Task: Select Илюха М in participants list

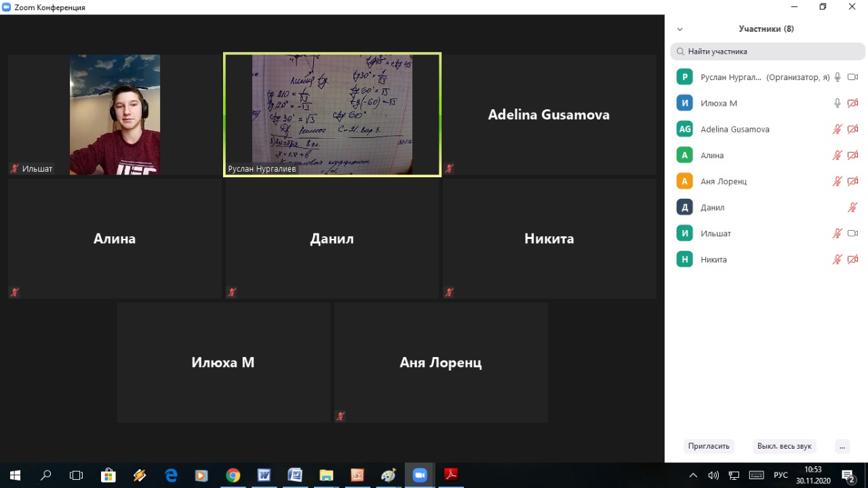Action: (x=719, y=103)
